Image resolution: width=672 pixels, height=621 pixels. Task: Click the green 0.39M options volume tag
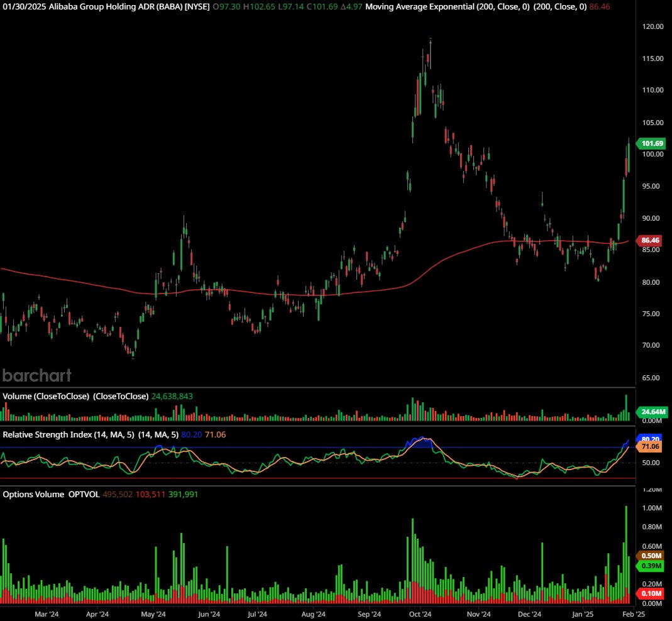651,566
